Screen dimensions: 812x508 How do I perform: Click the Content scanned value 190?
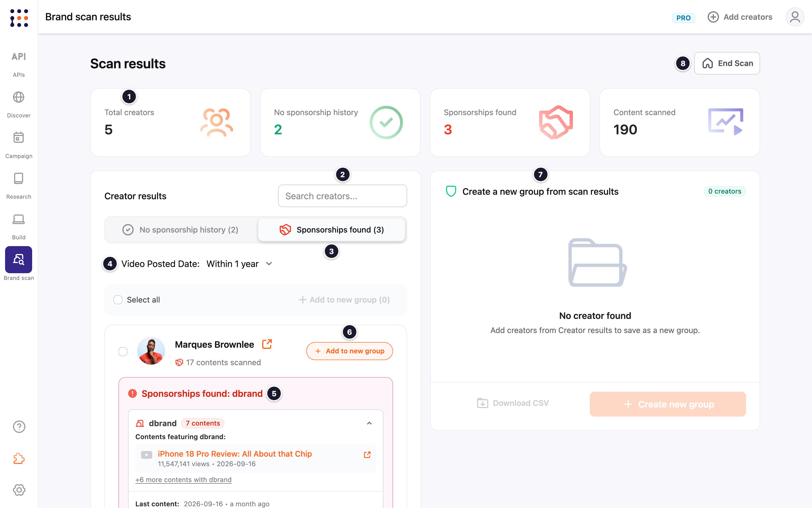click(625, 129)
